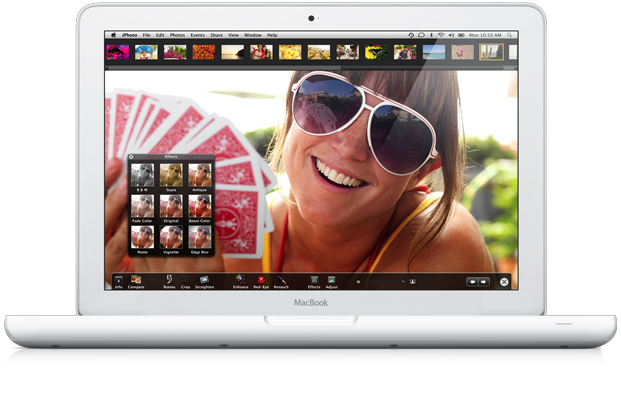Image resolution: width=621 pixels, height=393 pixels.
Task: Open the iPhoto application menu
Action: [130, 35]
